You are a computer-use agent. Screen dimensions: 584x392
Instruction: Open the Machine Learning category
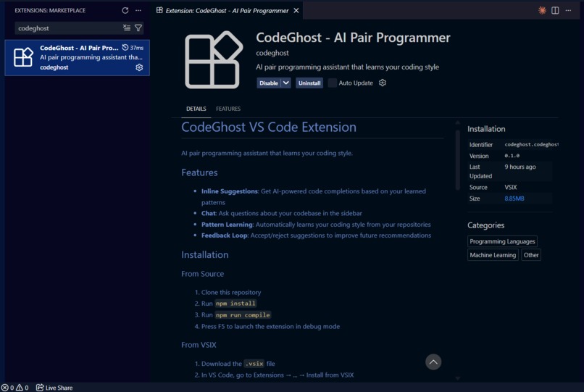pyautogui.click(x=493, y=255)
